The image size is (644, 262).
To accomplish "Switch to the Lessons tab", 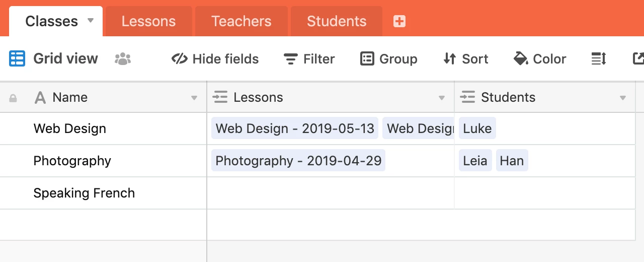I will click(x=148, y=21).
